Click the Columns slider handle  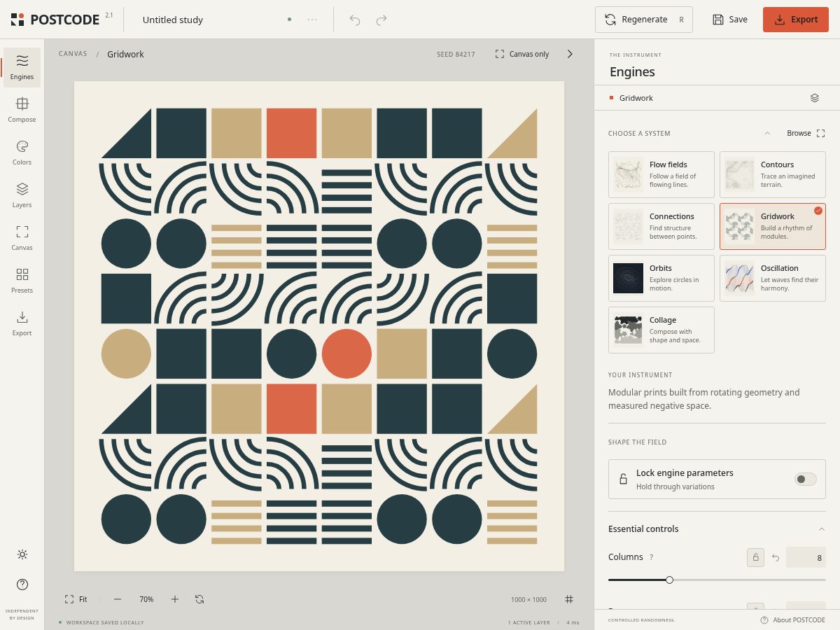669,580
